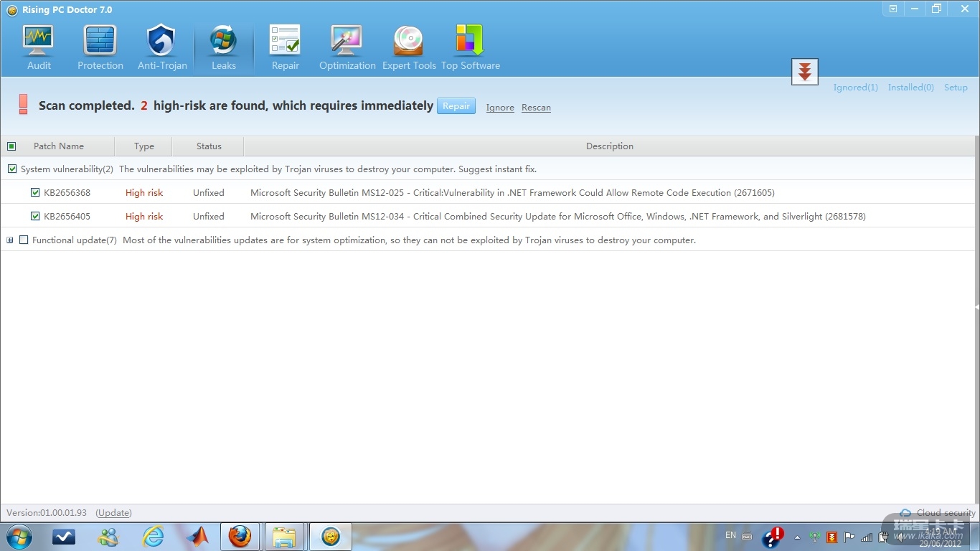This screenshot has width=980, height=551.
Task: Click the blue Repair button
Action: [456, 106]
